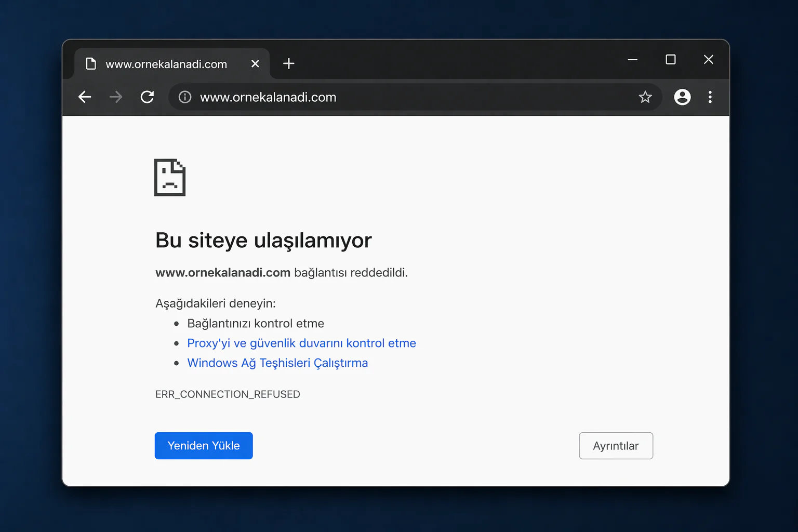The height and width of the screenshot is (532, 798).
Task: Click the reload page icon
Action: pos(148,97)
